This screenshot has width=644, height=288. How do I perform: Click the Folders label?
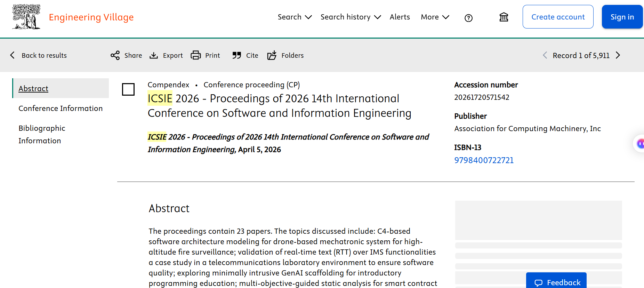pos(292,55)
